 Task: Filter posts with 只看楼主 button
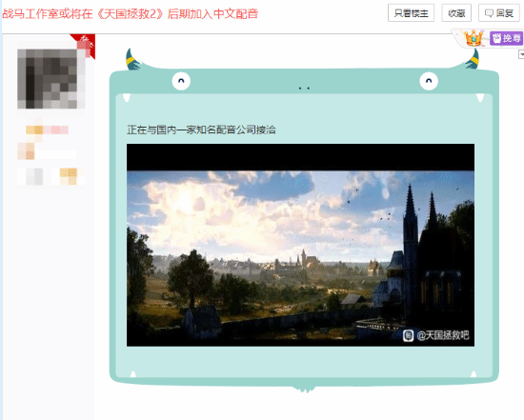click(x=411, y=13)
